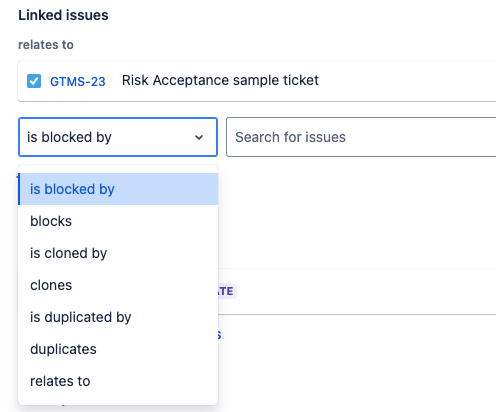Select duplicates link type
496x412 pixels.
(x=118, y=349)
